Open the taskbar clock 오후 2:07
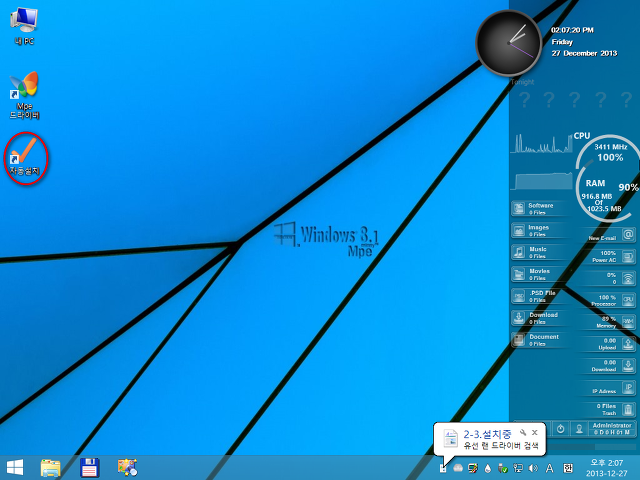The width and height of the screenshot is (640, 480). 607,468
